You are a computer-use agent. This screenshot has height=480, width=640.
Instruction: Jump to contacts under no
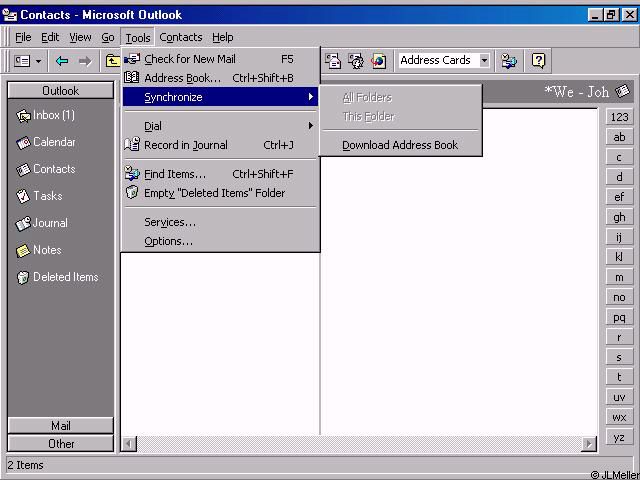[x=619, y=297]
